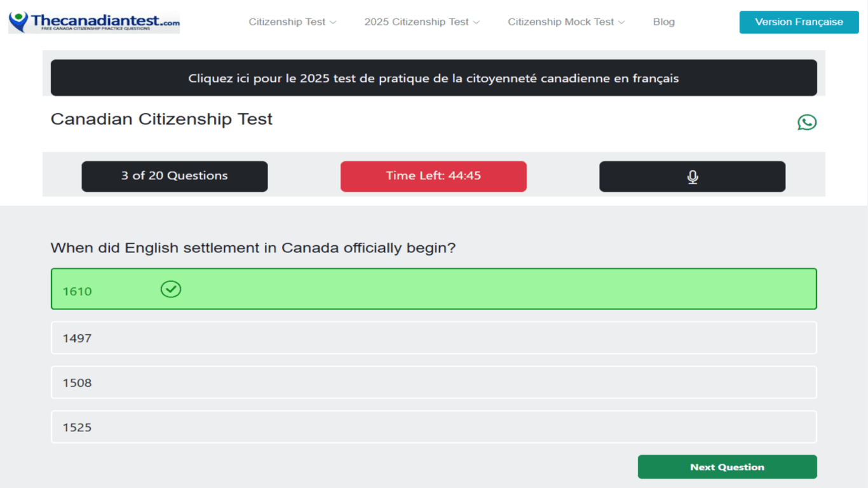Viewport: 868px width, 488px height.
Task: Select the 1610 answer option
Action: [x=433, y=289]
